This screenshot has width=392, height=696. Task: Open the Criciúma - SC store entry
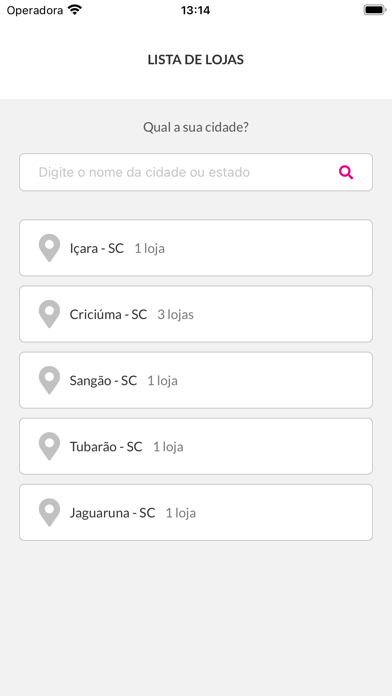(196, 314)
